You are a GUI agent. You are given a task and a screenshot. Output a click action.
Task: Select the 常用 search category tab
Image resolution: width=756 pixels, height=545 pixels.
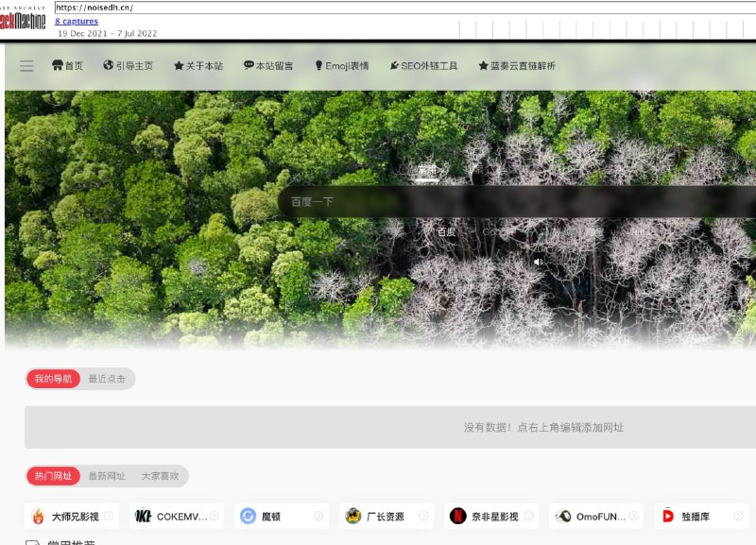(x=427, y=170)
